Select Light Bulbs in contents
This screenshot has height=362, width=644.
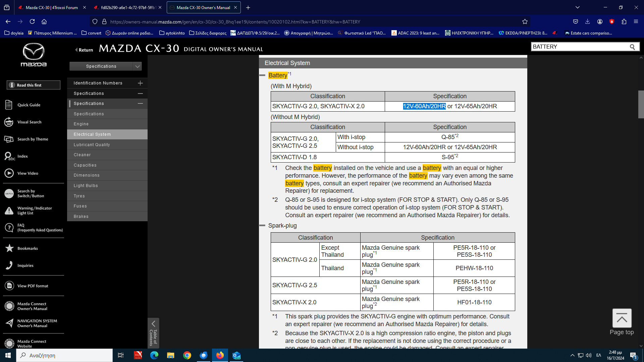pos(107,186)
